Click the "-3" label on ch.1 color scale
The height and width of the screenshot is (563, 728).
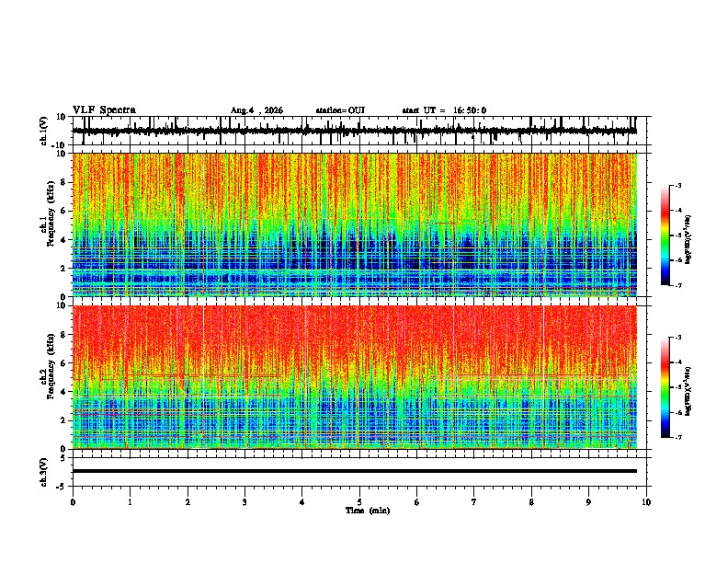click(x=678, y=185)
